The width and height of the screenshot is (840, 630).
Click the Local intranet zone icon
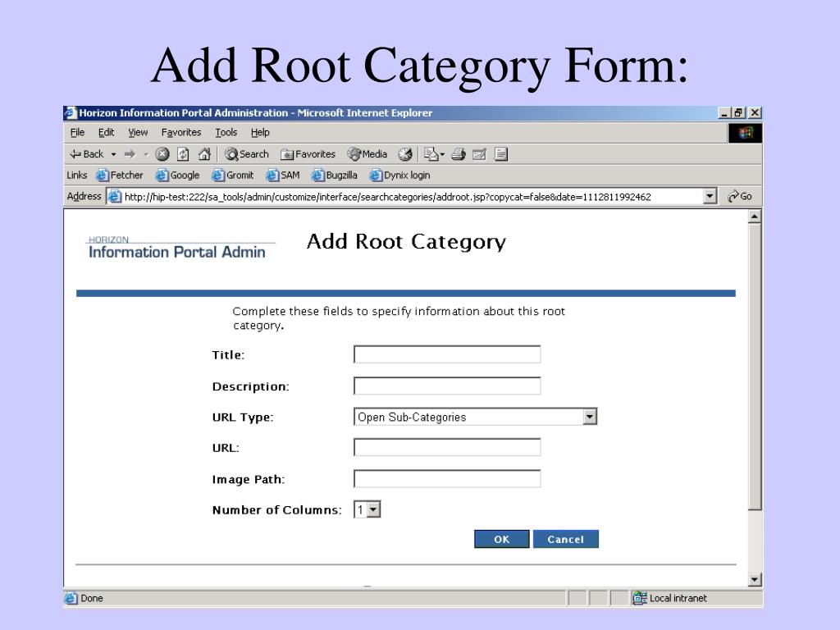coord(640,598)
